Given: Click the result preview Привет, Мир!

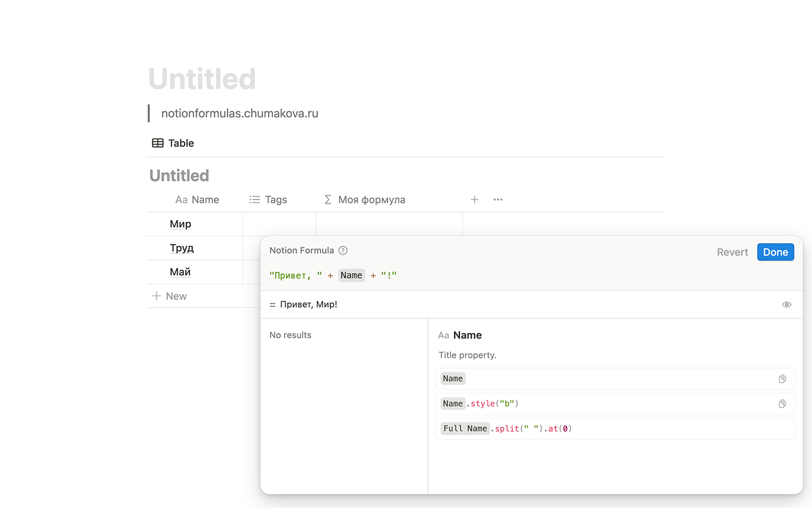Looking at the screenshot, I should click(308, 305).
